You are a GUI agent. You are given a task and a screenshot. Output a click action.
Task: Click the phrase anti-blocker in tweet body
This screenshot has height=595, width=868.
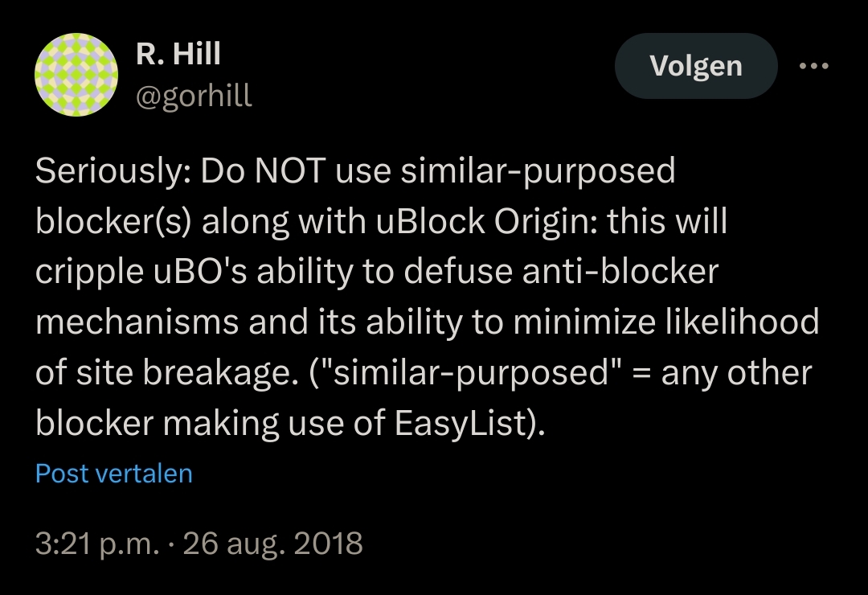click(x=620, y=272)
